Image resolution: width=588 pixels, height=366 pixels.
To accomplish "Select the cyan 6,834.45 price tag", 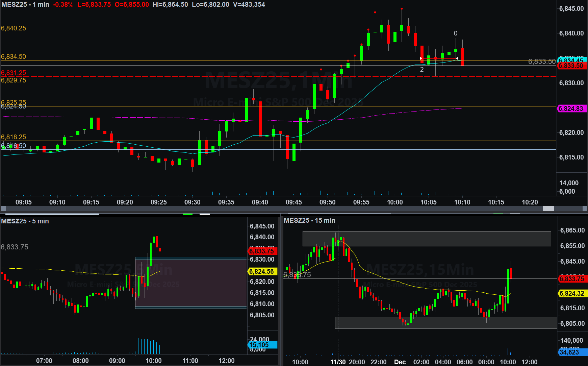I will point(572,59).
